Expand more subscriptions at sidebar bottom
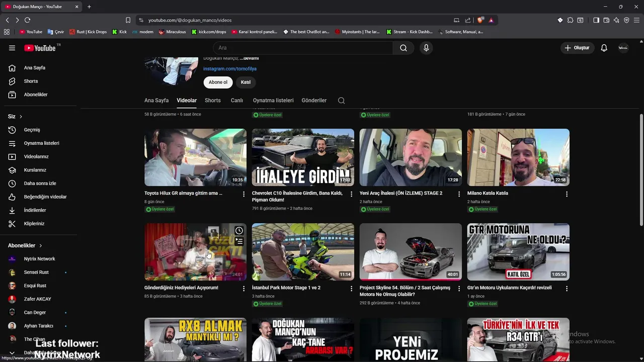Image resolution: width=644 pixels, height=362 pixels. point(12,352)
